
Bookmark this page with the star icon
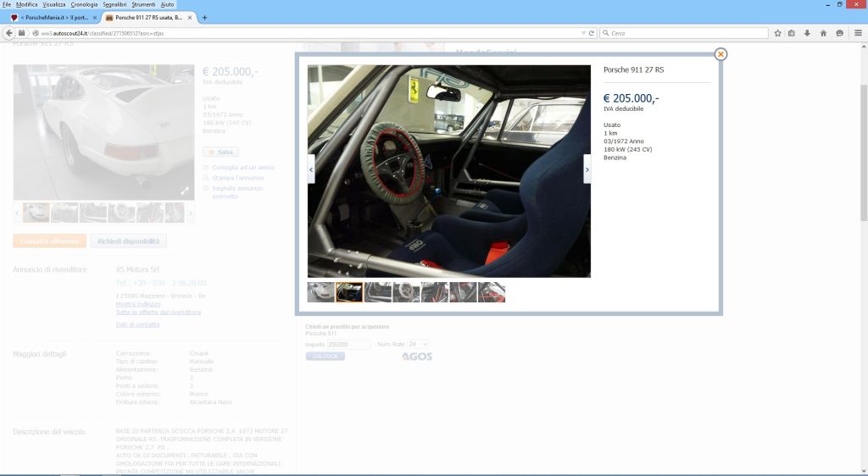tap(778, 33)
